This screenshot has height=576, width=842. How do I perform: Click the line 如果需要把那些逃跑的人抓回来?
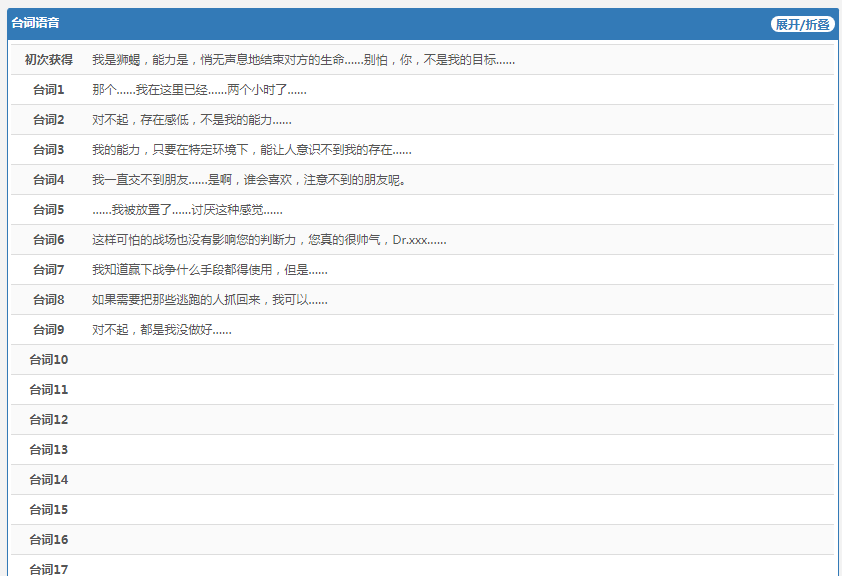click(209, 300)
